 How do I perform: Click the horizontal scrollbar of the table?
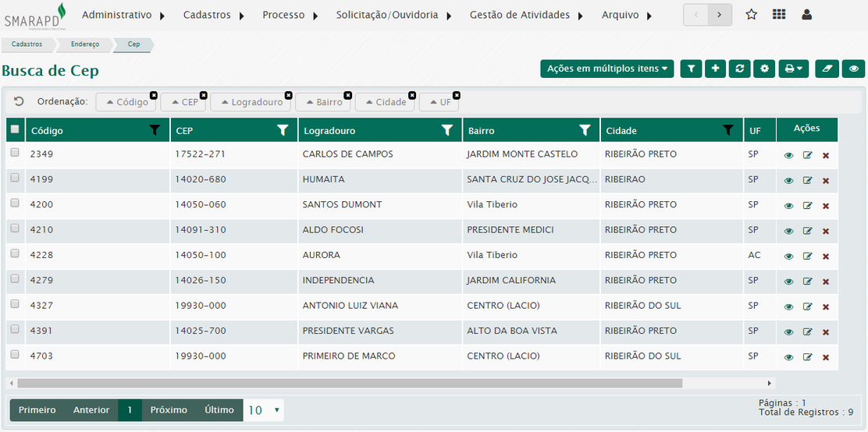click(x=350, y=383)
